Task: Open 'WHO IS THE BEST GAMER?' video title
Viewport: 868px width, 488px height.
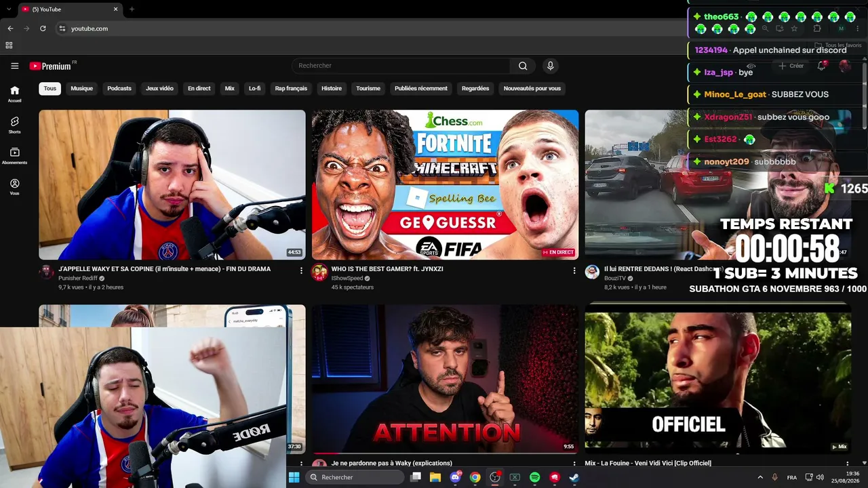Action: [x=387, y=269]
